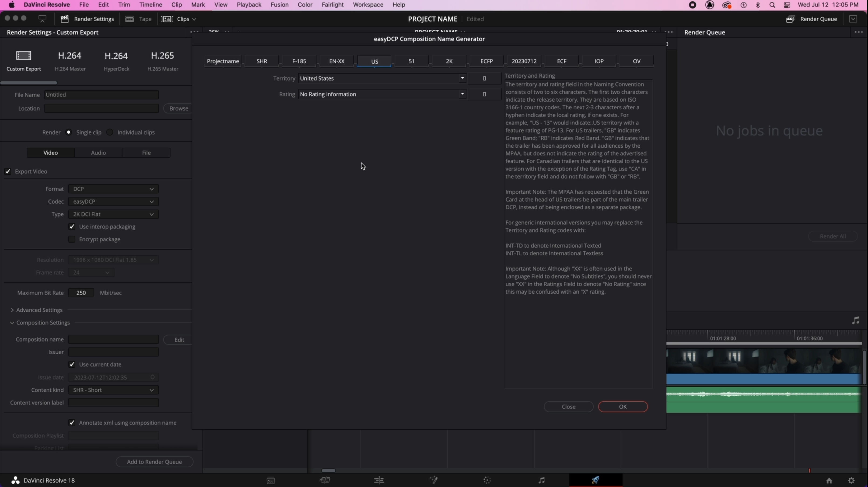Click Close in Composition Name Generator
Image resolution: width=868 pixels, height=487 pixels.
[568, 407]
